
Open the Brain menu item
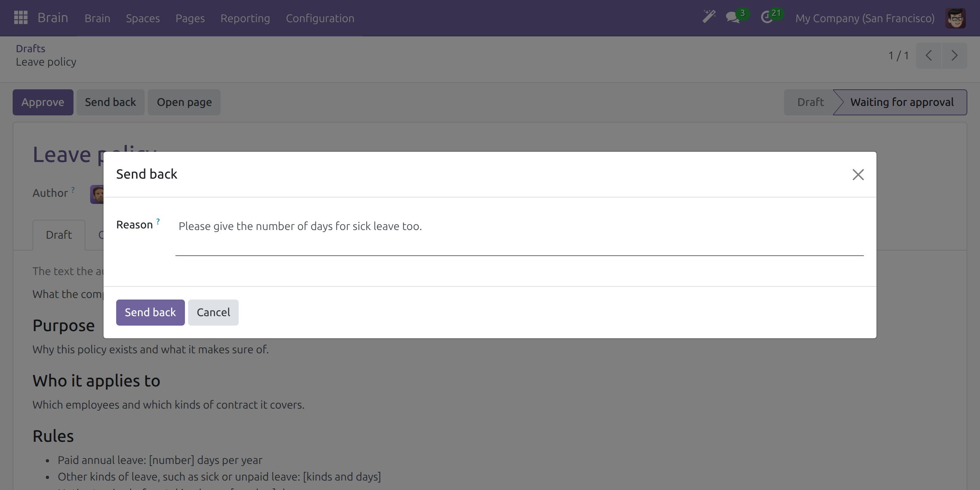[x=97, y=18]
